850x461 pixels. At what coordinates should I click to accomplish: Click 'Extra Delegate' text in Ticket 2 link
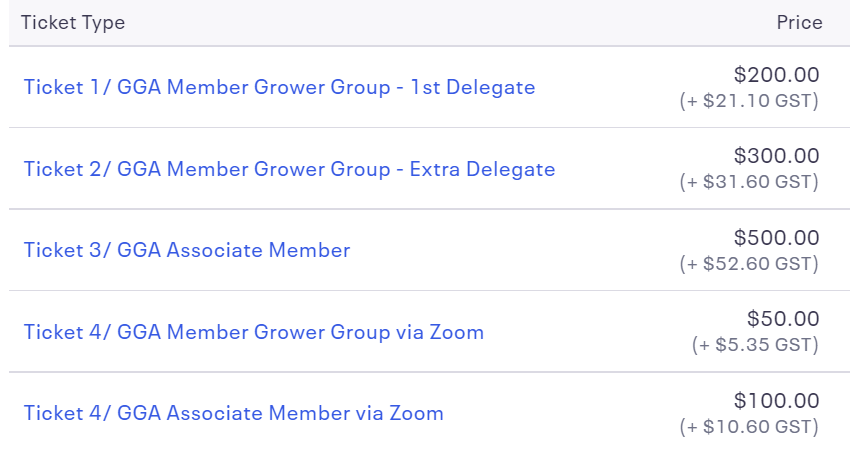point(482,169)
